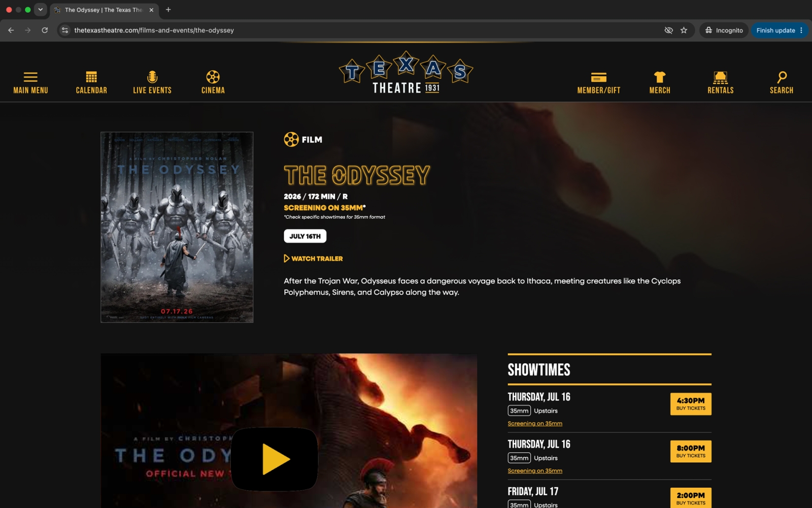Click the browser forward arrow
The image size is (812, 508).
point(28,30)
